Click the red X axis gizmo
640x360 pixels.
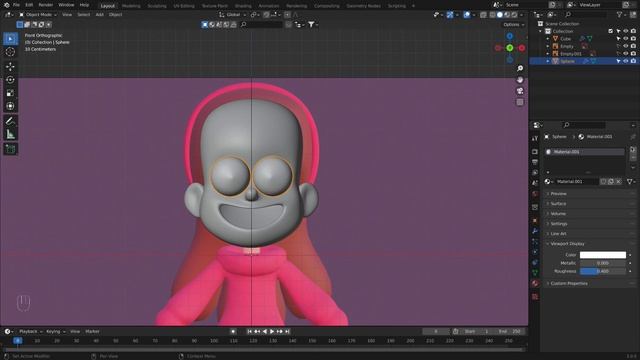[522, 48]
